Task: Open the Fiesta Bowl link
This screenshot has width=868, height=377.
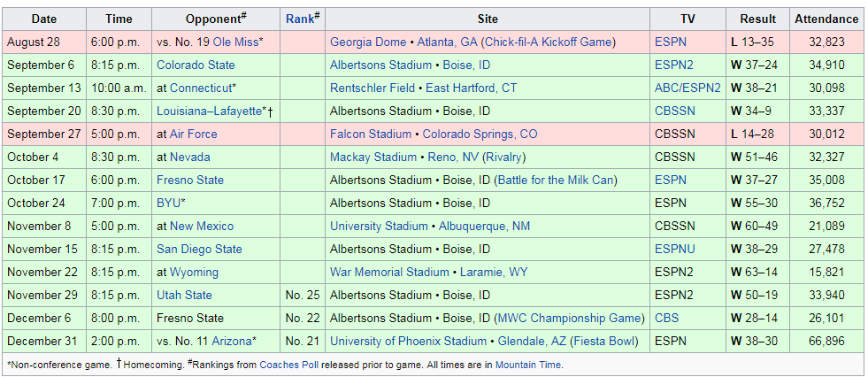Action: (604, 341)
